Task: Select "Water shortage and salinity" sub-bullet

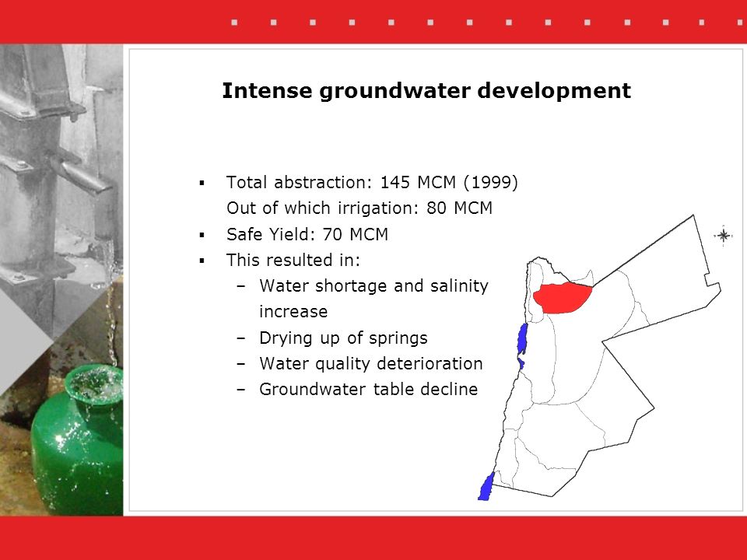Action: tap(374, 285)
